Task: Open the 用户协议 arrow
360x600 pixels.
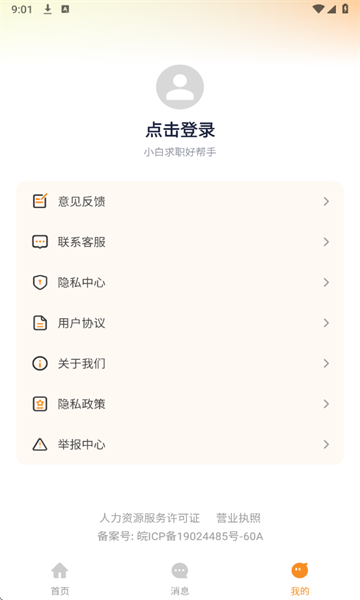Action: pos(326,323)
